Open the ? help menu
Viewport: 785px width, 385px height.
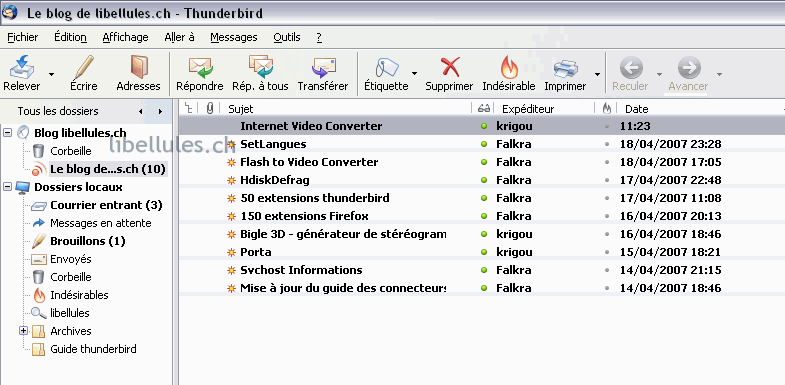(319, 37)
